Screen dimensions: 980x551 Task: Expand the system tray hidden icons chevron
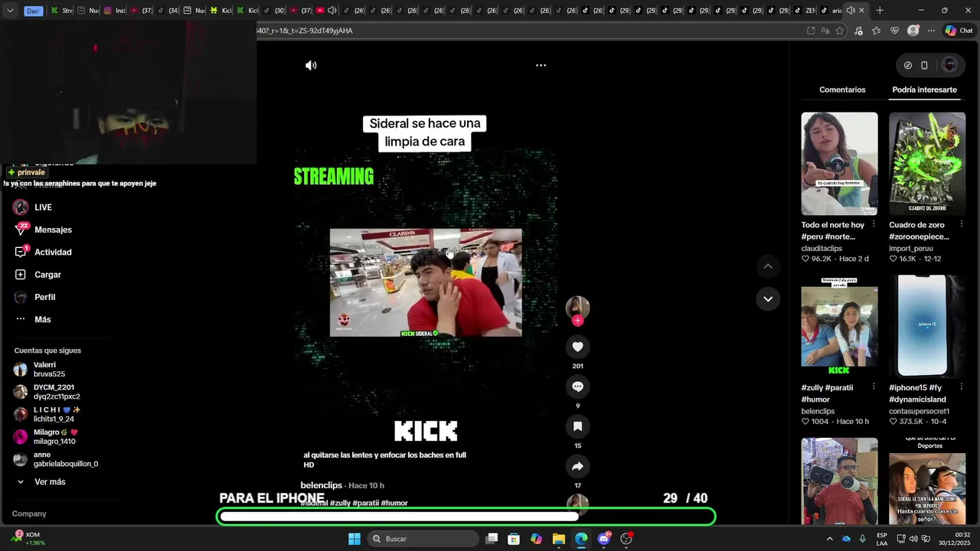coord(829,539)
